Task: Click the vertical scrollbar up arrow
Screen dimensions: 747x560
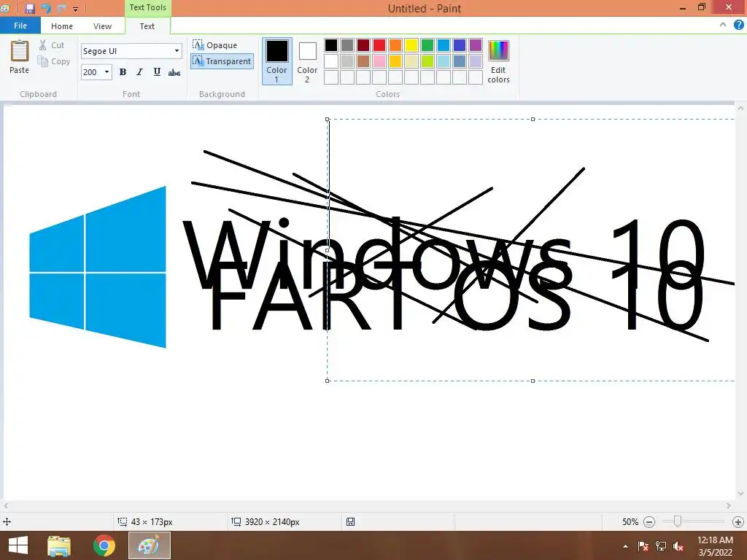Action: (x=740, y=109)
